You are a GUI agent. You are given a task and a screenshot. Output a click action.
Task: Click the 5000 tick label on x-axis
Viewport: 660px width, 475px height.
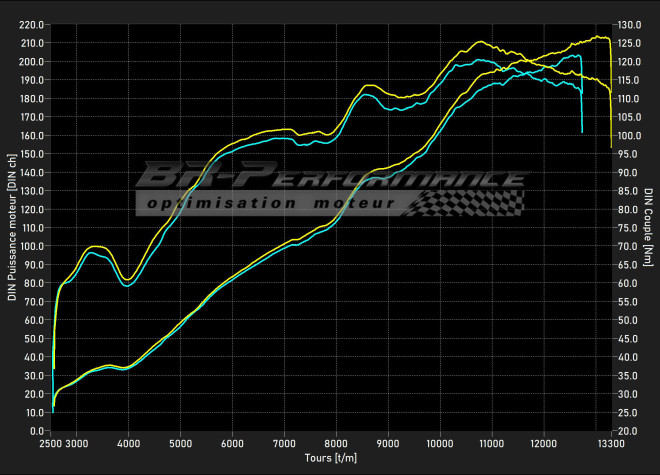(x=180, y=442)
